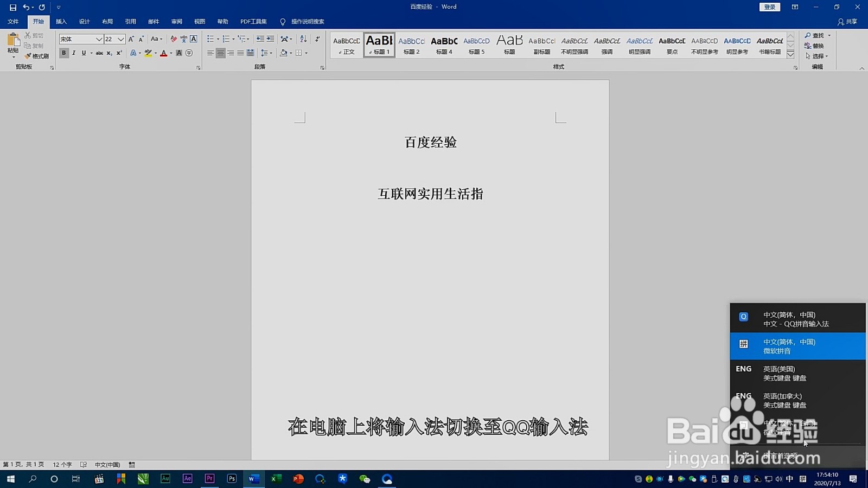Open the 文件 (File) menu tab
Screen dimensions: 868x488
pos(13,22)
